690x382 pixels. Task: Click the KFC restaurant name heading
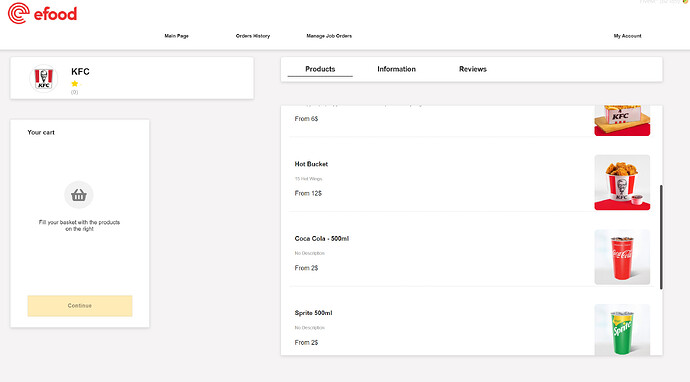coord(80,72)
